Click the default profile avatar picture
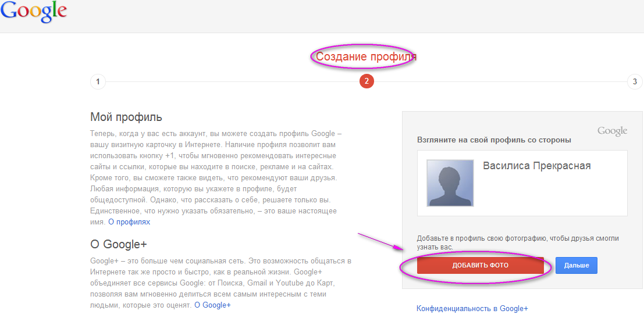Screen dimensions: 644x314 click(450, 183)
